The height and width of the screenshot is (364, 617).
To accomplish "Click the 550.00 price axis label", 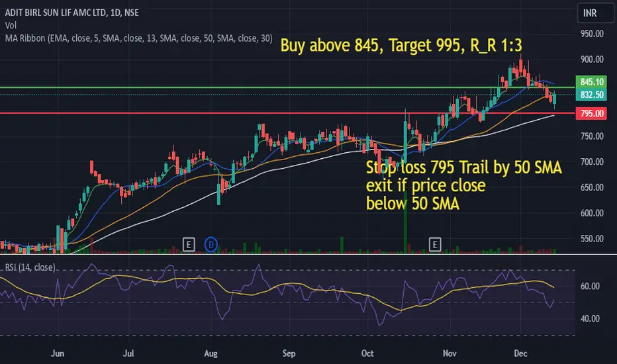I will point(592,239).
